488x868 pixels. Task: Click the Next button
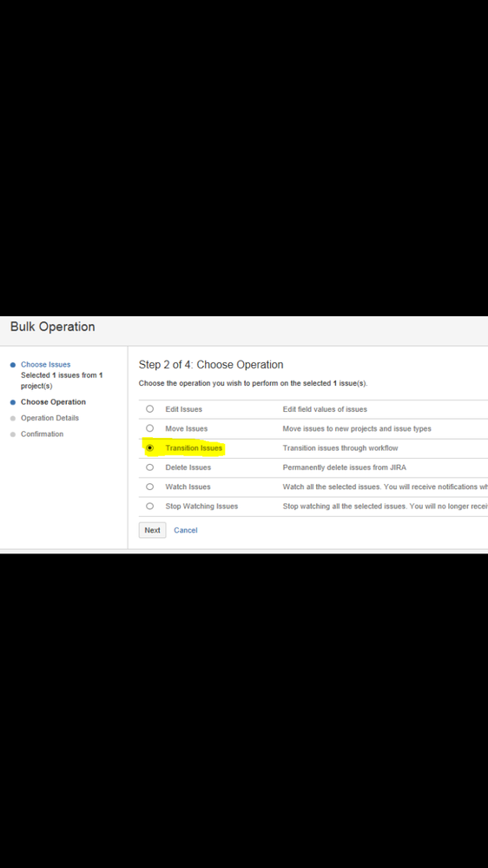point(152,530)
